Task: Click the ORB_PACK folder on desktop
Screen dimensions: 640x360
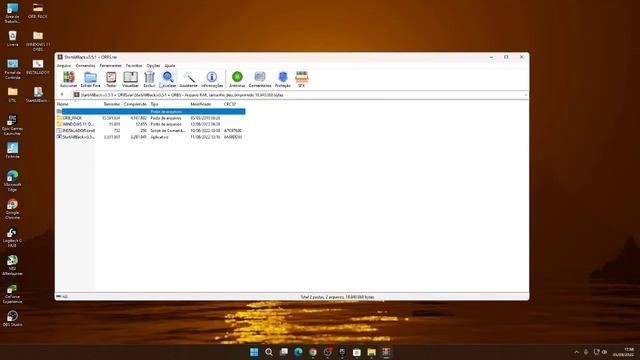Action: (38, 11)
